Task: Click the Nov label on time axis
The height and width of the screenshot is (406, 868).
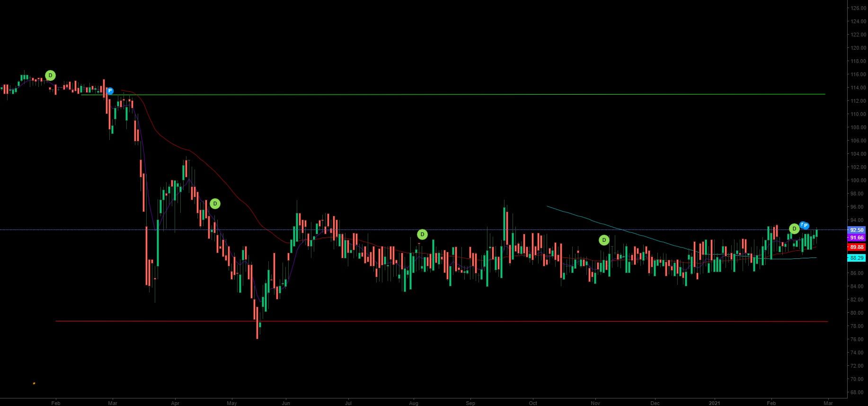Action: click(595, 403)
